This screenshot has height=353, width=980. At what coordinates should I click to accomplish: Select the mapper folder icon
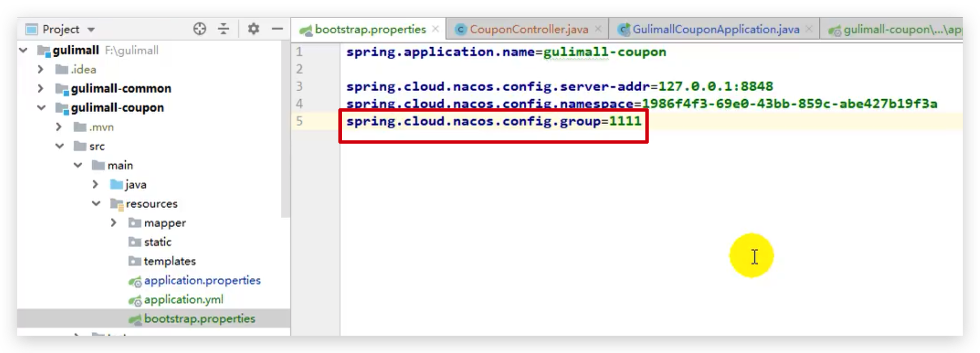(x=135, y=223)
